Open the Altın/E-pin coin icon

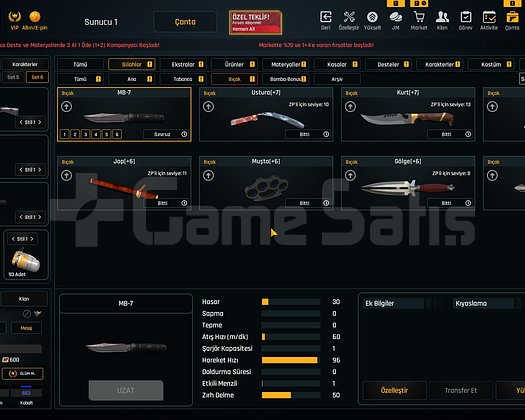point(35,16)
